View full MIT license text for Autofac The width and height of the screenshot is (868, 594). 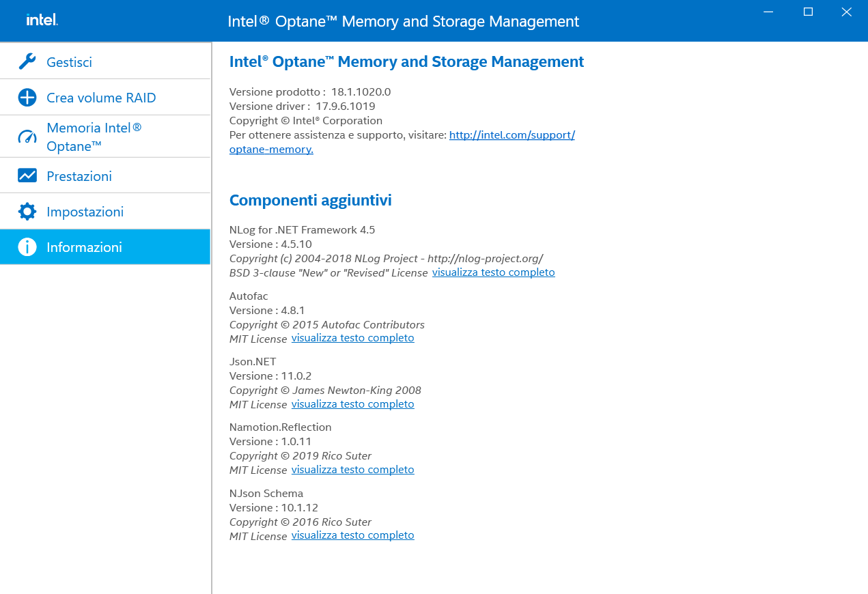click(x=352, y=338)
